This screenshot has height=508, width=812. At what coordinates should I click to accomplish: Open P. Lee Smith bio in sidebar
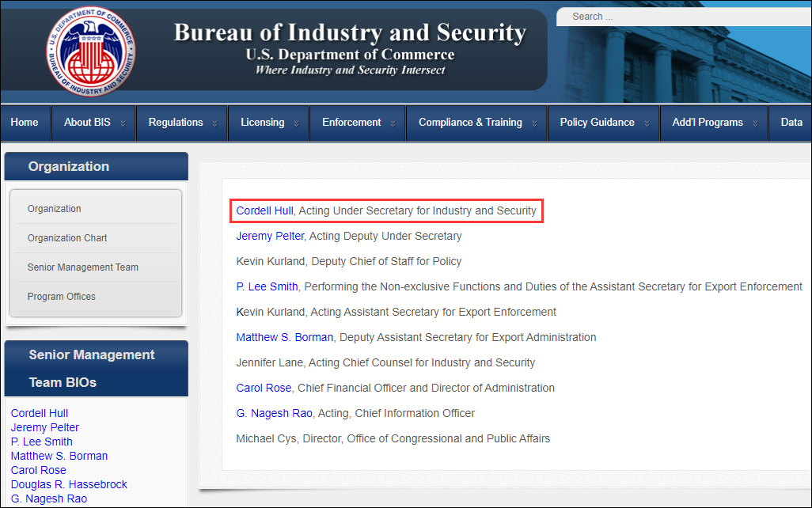(41, 442)
